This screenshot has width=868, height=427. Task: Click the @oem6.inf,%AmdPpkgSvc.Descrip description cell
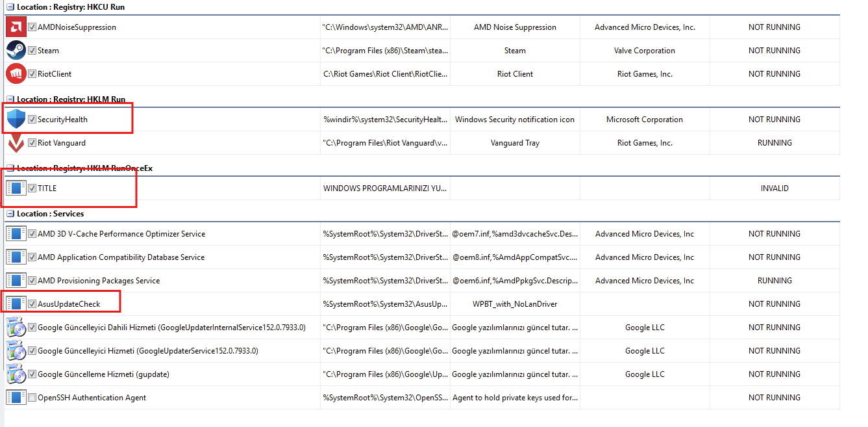pos(515,281)
